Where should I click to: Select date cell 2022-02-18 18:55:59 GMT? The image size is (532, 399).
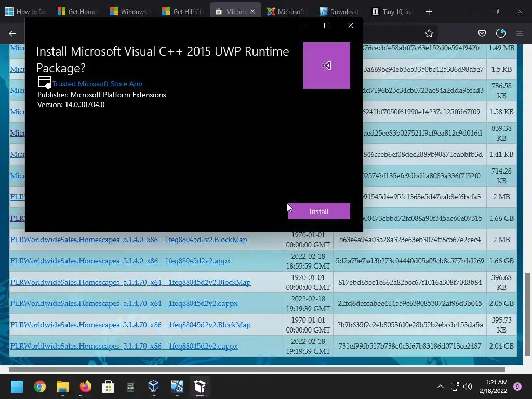point(308,261)
